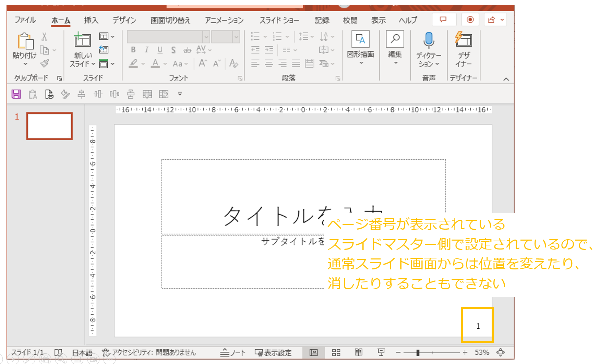612x364 pixels.
Task: Toggle Underline formatting
Action: pyautogui.click(x=160, y=50)
